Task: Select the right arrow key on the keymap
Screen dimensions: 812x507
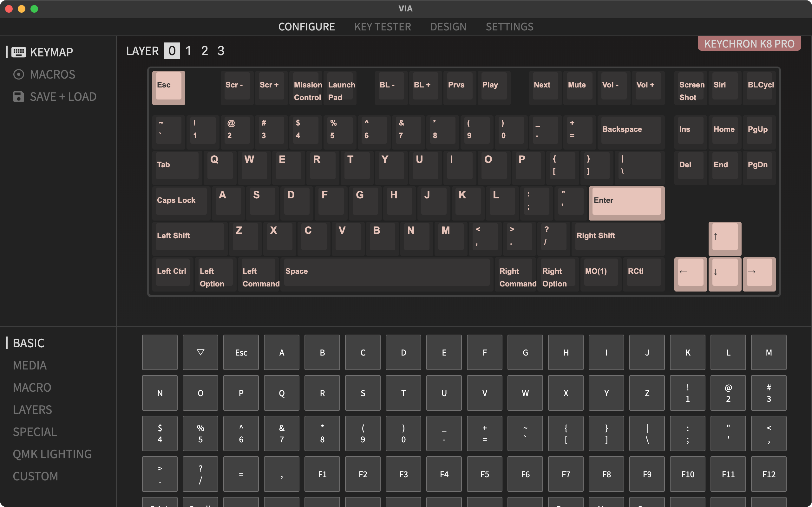Action: click(759, 272)
